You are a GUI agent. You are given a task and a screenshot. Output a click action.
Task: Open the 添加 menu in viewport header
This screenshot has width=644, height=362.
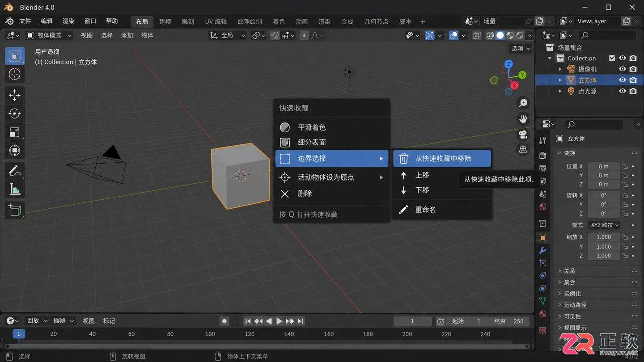click(x=127, y=35)
